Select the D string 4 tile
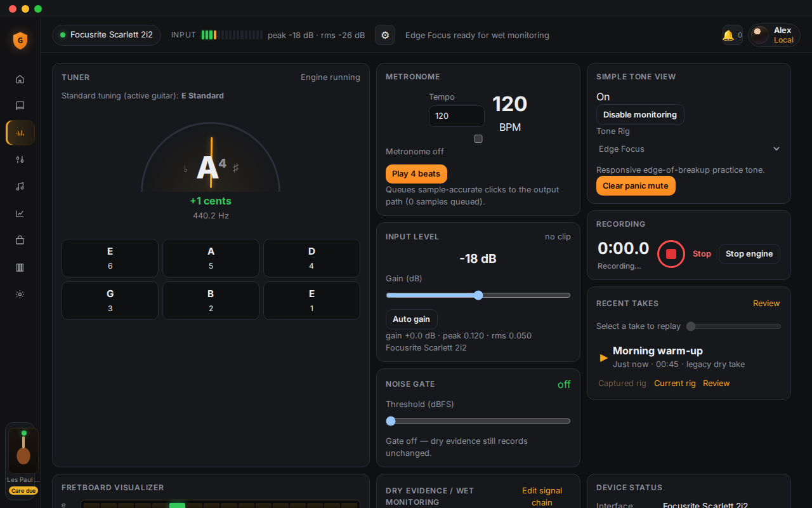The image size is (812, 508). tap(311, 258)
